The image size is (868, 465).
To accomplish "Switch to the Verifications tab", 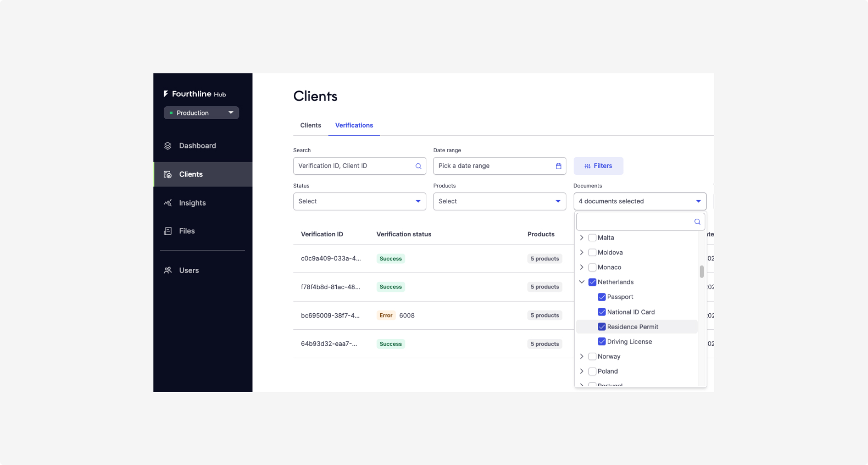I will click(x=354, y=125).
